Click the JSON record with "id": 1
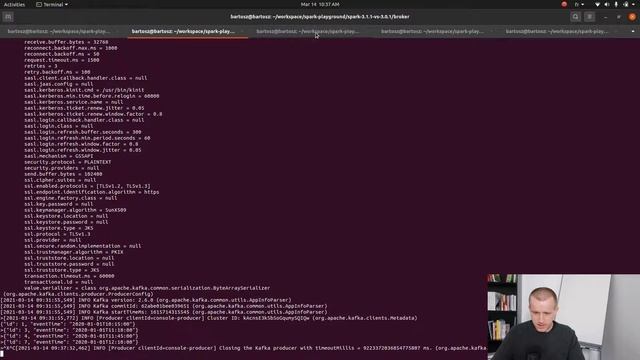The height and width of the screenshot is (360, 640). click(68, 324)
